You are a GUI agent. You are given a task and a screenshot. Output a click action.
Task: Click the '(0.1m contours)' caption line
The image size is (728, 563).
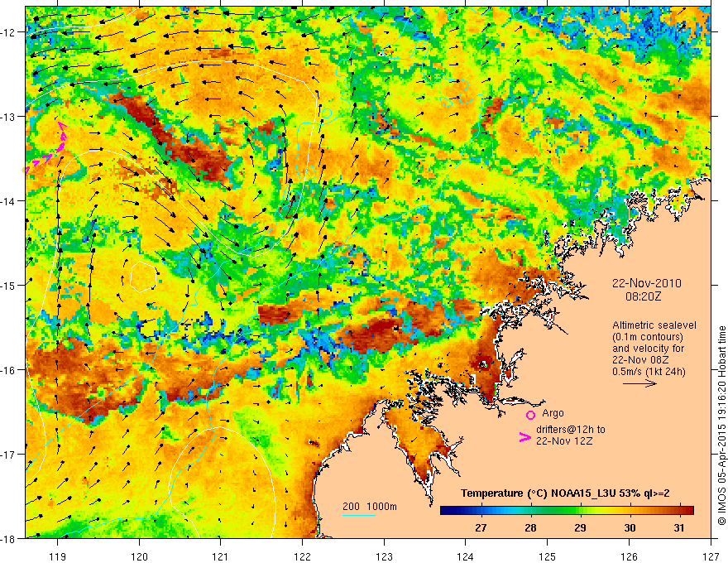coord(647,337)
